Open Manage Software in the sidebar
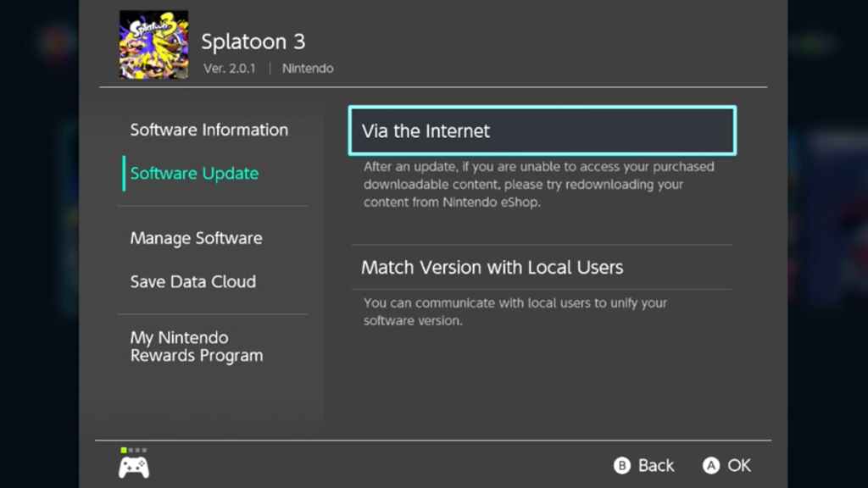This screenshot has height=488, width=868. click(196, 238)
